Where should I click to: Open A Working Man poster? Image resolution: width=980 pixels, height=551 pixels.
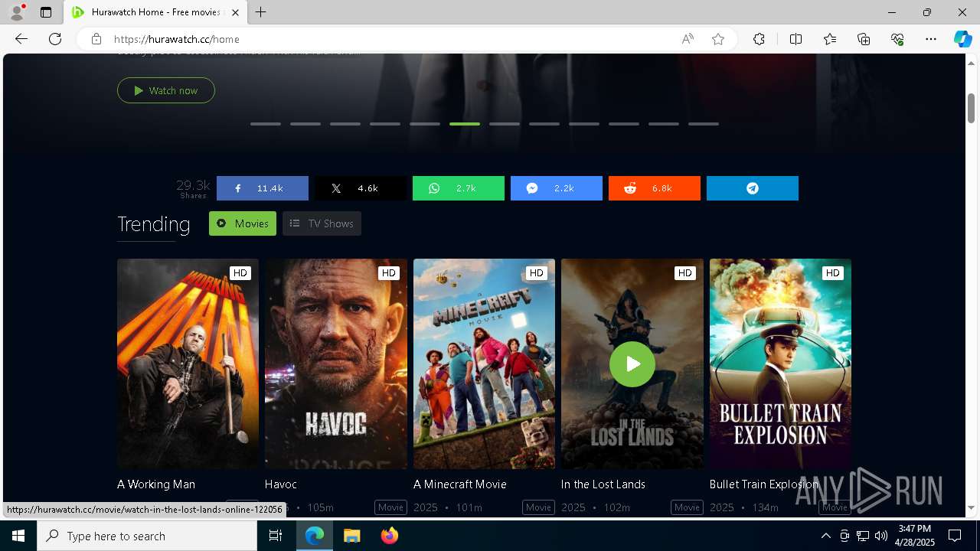(188, 364)
